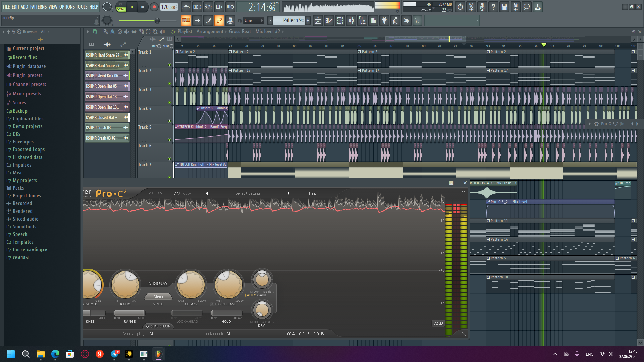Toggle the Track 3 mute dot
Screen dimensions: 644x362
[x=169, y=103]
